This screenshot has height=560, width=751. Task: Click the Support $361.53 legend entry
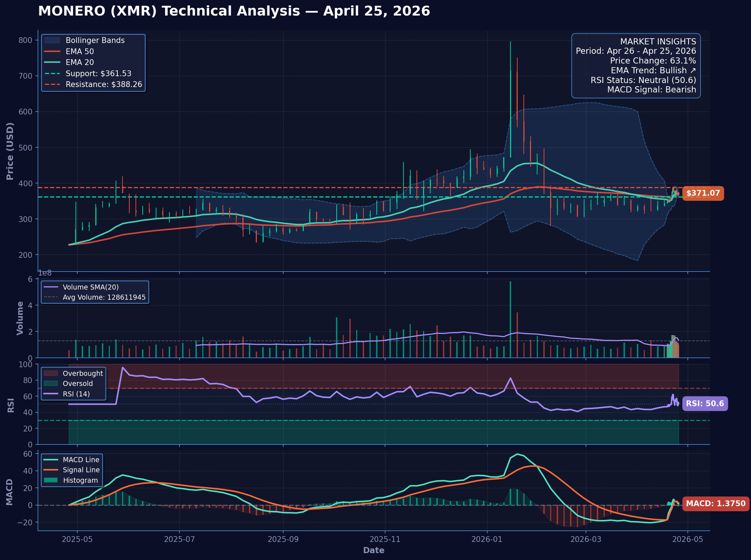[98, 74]
